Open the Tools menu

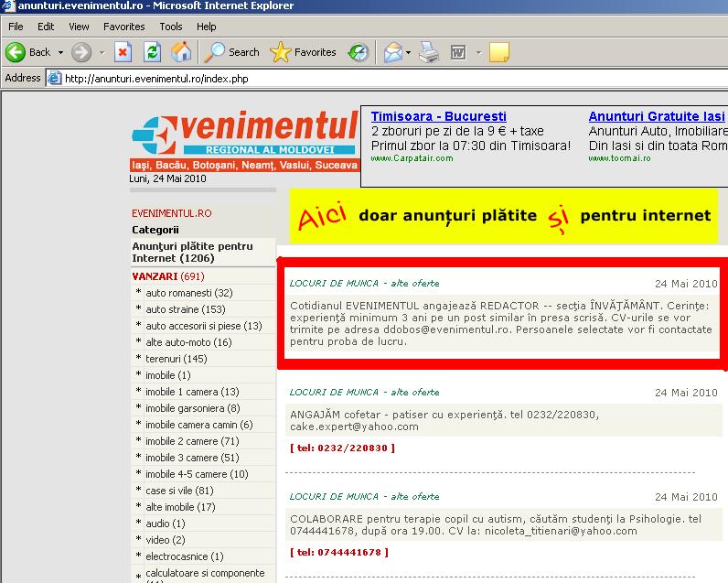(x=171, y=27)
